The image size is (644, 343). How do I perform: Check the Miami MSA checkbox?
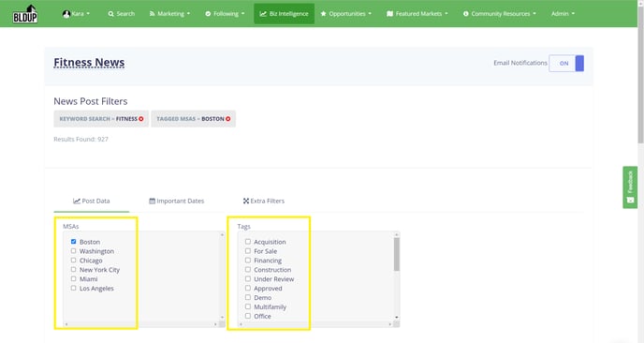(74, 279)
